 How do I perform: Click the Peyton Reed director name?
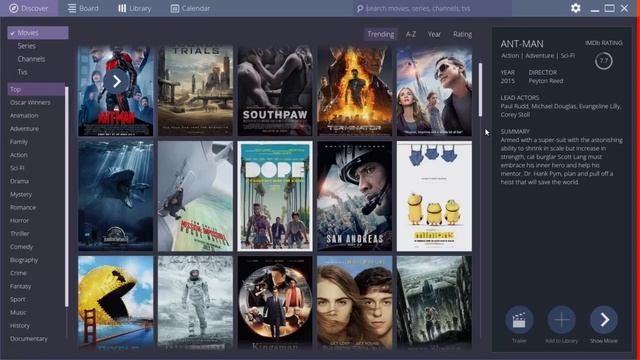[x=546, y=81]
